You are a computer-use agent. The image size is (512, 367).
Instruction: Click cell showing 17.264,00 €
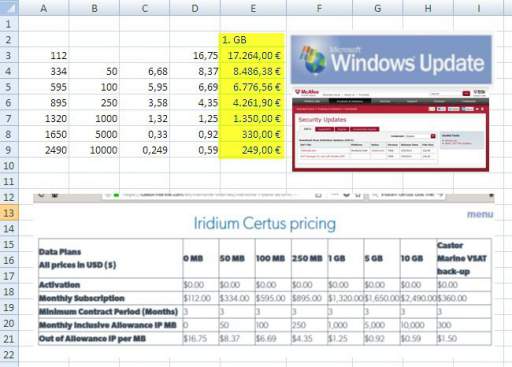pyautogui.click(x=252, y=55)
